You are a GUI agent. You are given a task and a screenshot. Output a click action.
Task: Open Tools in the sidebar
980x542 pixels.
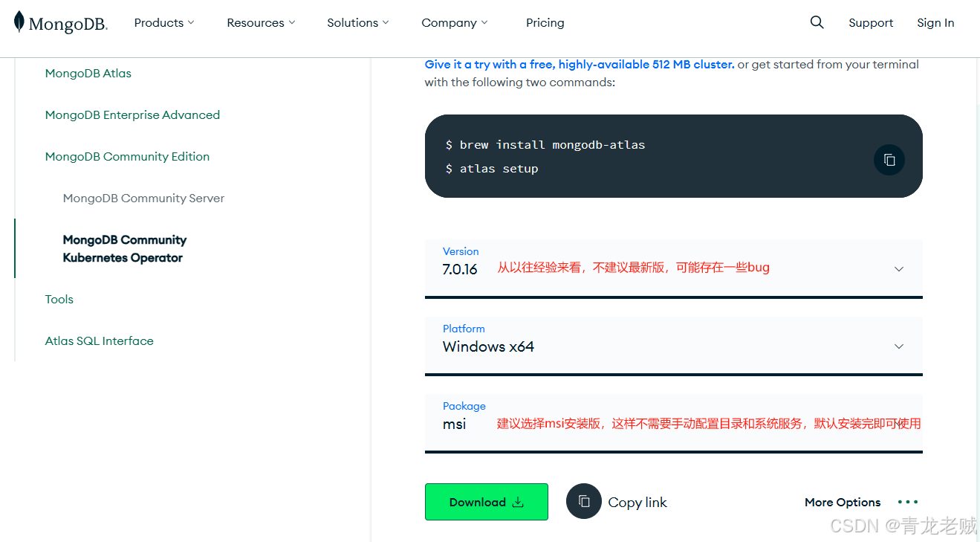59,299
